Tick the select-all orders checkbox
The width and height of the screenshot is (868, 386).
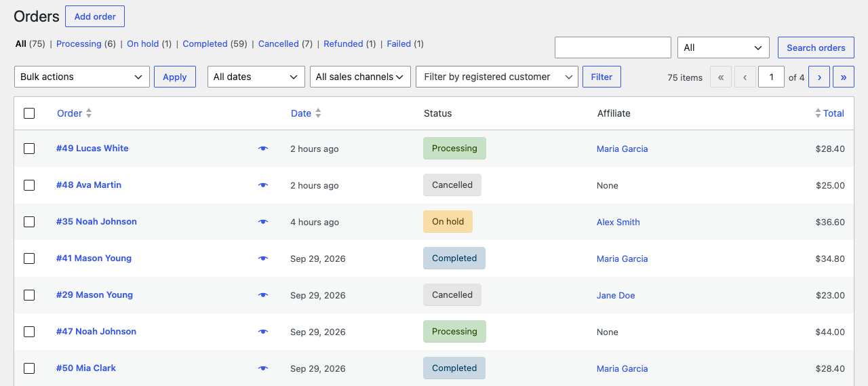(29, 113)
